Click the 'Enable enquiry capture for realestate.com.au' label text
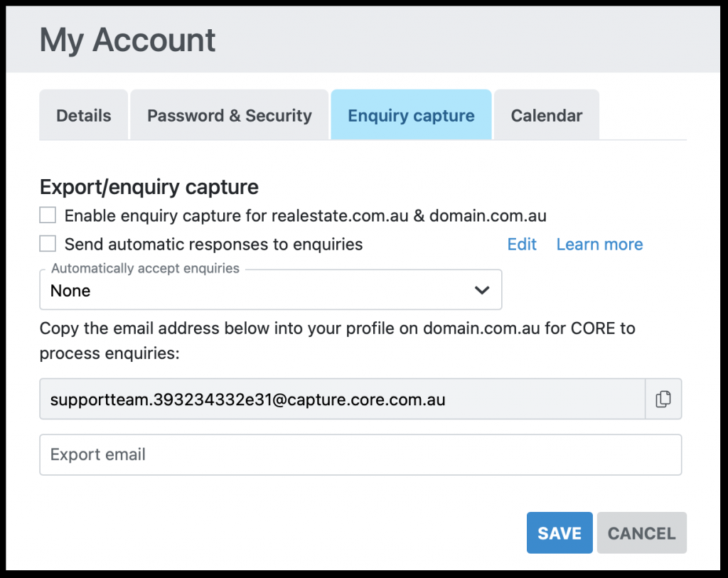728x578 pixels. point(305,216)
